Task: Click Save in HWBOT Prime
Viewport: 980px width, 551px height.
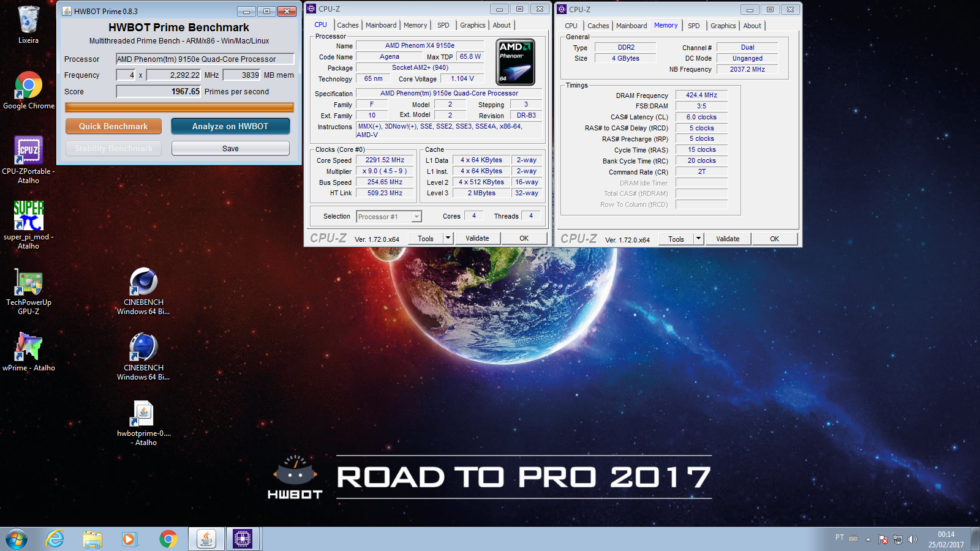Action: pyautogui.click(x=230, y=148)
